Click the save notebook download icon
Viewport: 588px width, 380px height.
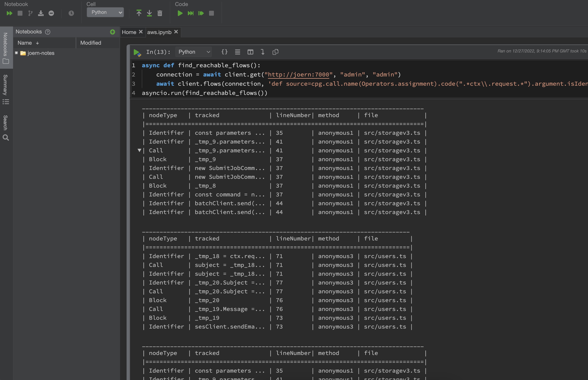coord(41,13)
